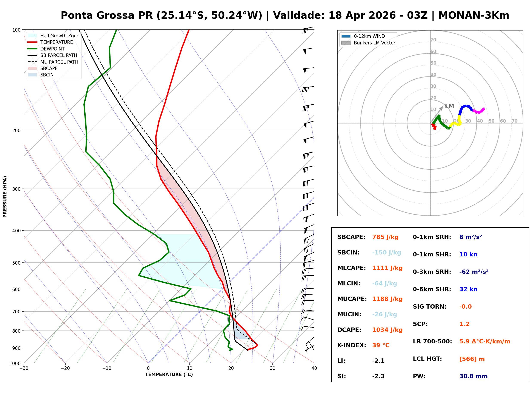Click the 0-12km WIND legend swatch

click(x=346, y=36)
